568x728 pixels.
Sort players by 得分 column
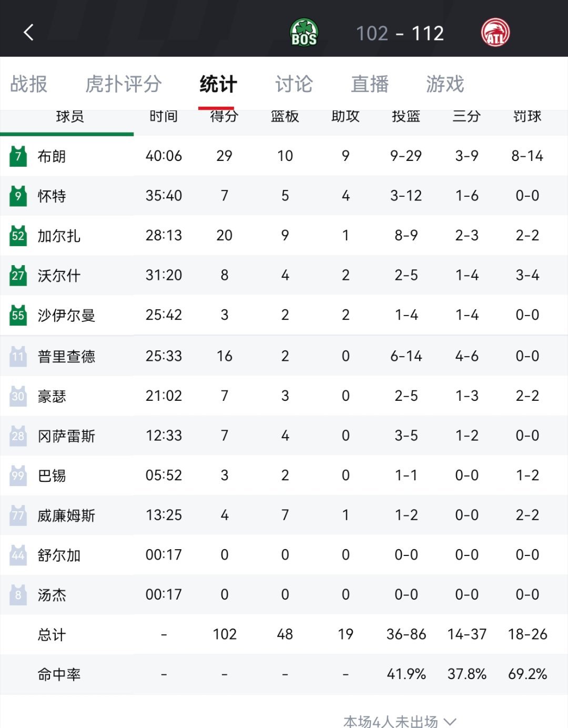tap(225, 117)
